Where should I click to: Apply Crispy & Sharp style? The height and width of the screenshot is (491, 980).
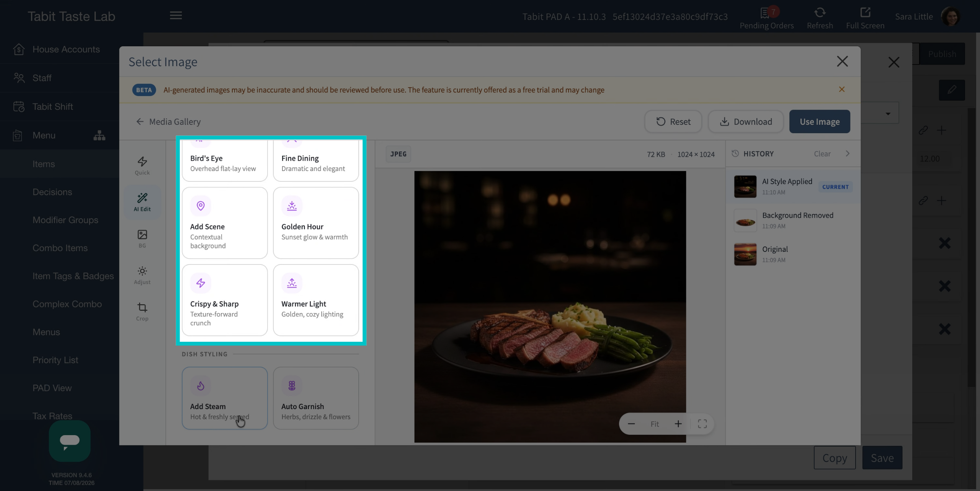tap(225, 300)
